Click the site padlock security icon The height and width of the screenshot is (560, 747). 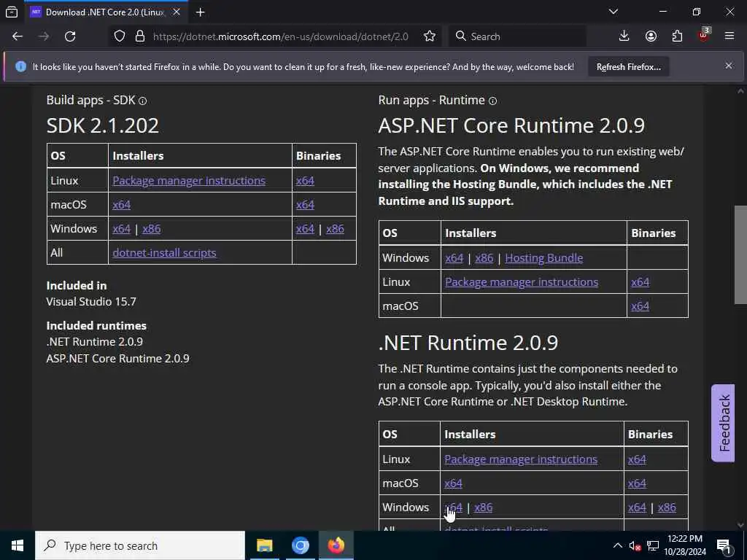139,36
